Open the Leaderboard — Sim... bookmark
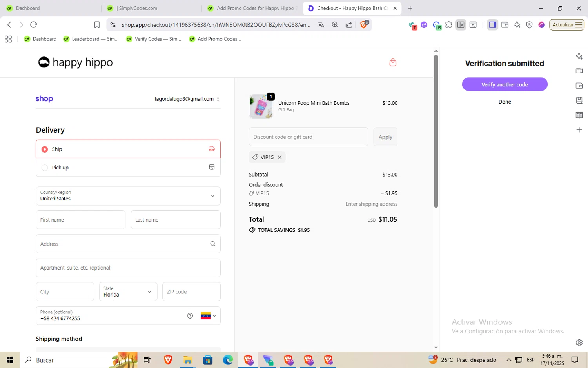Image resolution: width=588 pixels, height=368 pixels. tap(91, 39)
